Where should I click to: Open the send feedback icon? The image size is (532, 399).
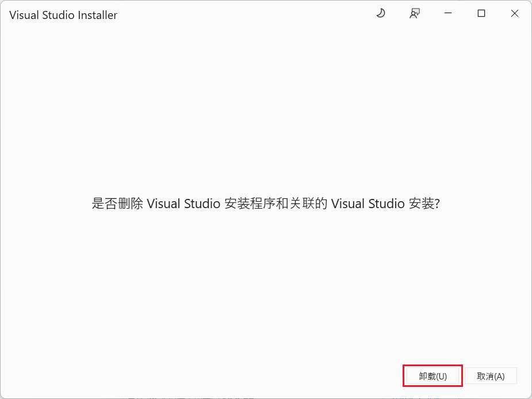[415, 13]
